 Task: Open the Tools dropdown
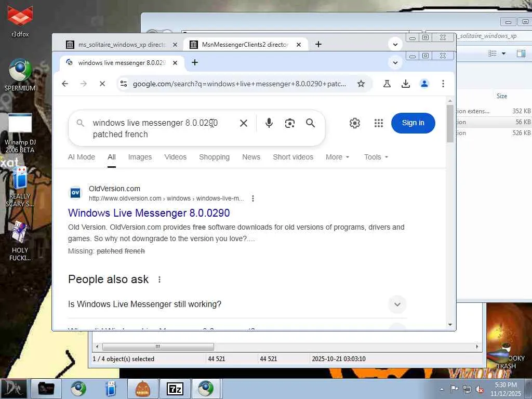(376, 157)
